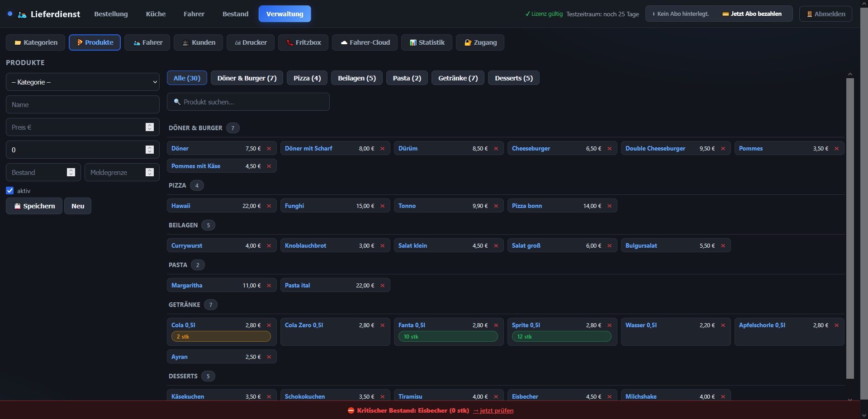The image size is (868, 419).
Task: Delete Bulgursalat with red X icon
Action: tap(723, 246)
